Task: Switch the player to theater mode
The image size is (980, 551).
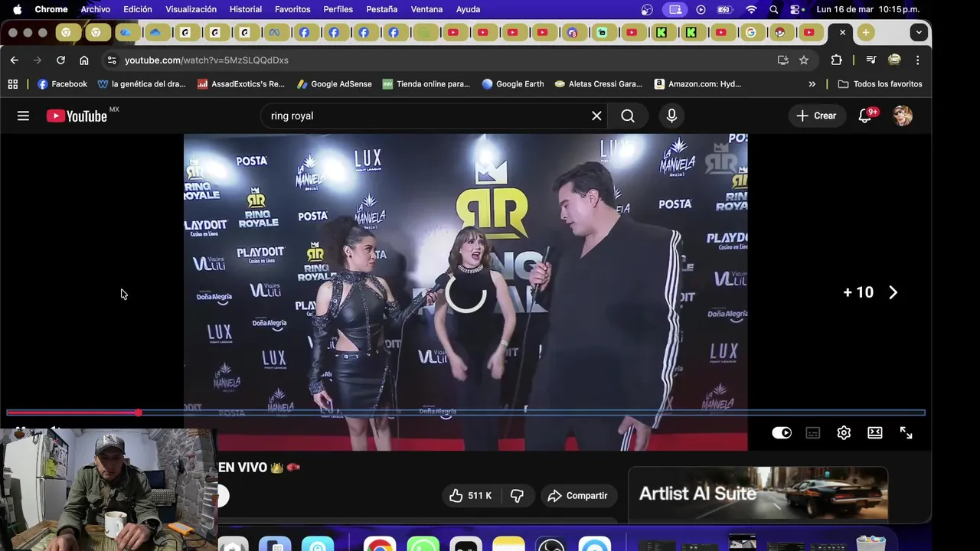Action: click(x=875, y=433)
